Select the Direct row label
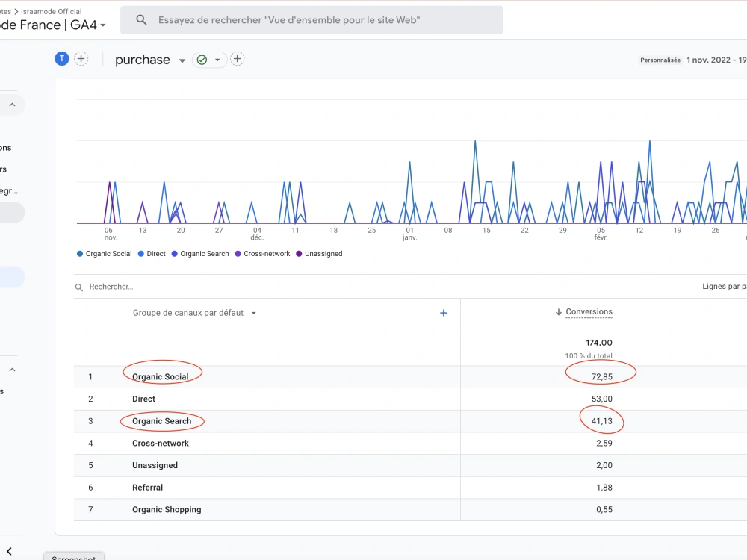This screenshot has width=747, height=560. (x=144, y=399)
